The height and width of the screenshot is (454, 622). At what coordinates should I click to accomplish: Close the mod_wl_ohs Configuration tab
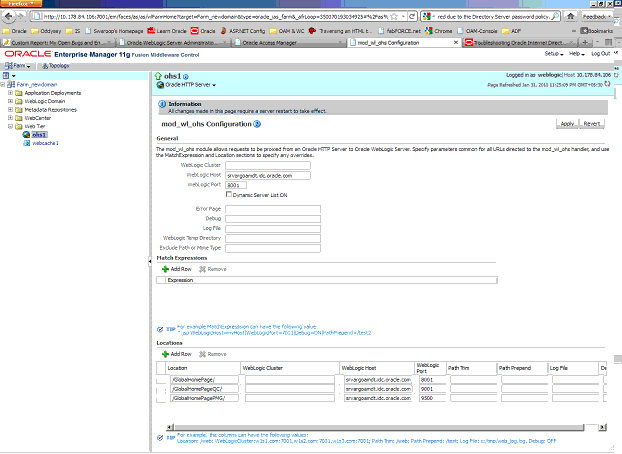(x=456, y=42)
